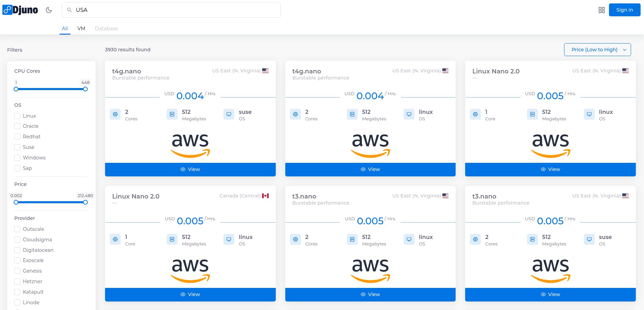Click the Djuno logo
The width and height of the screenshot is (644, 310).
click(x=20, y=10)
